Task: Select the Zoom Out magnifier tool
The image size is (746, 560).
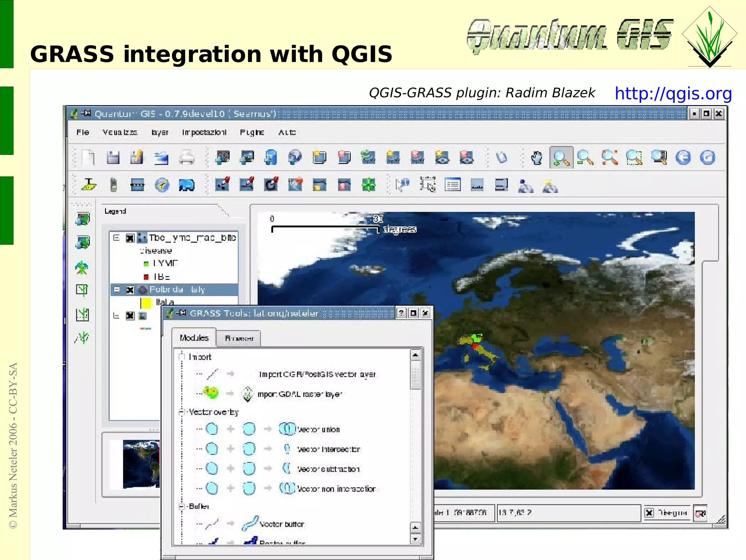Action: point(585,158)
